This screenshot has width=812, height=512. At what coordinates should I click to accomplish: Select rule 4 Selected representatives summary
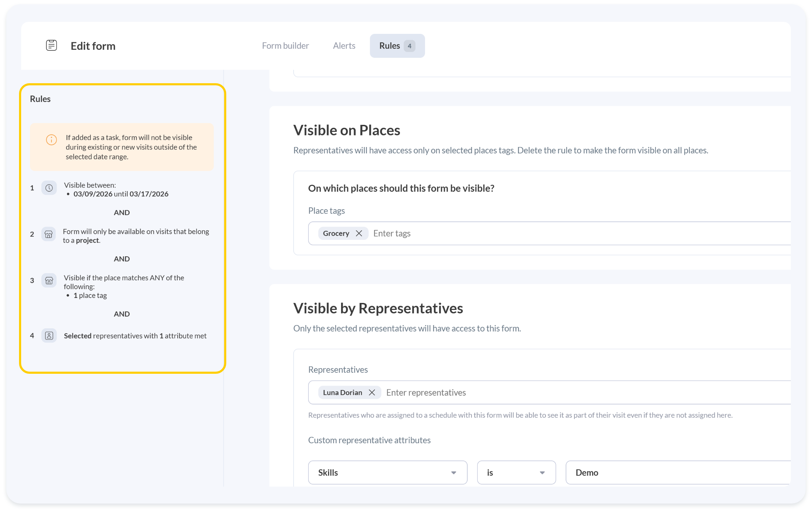coord(135,336)
